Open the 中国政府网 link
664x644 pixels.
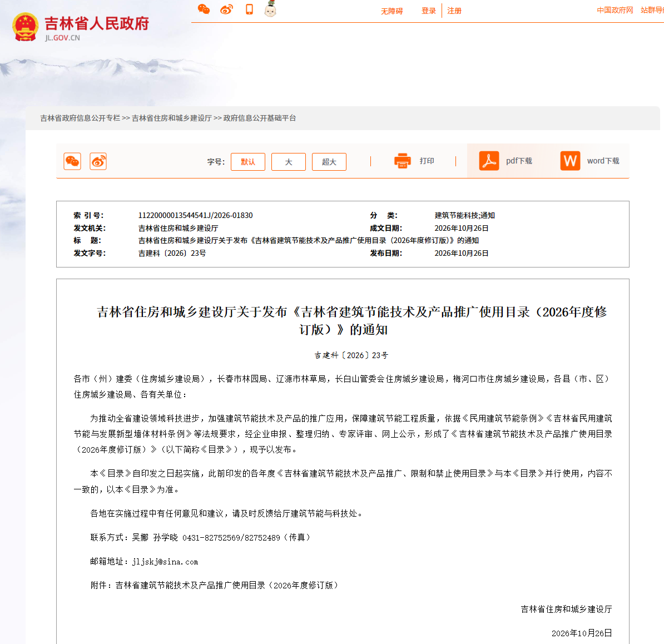coord(615,10)
